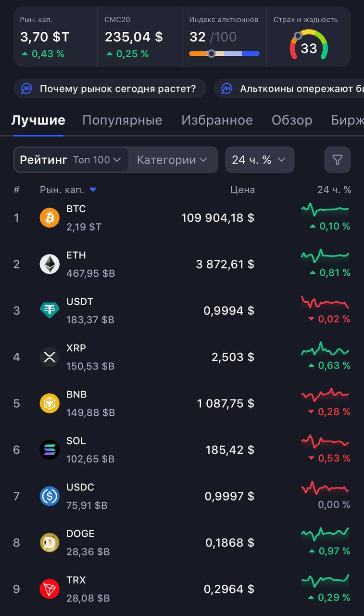
Task: Tap the Ethereum logo icon
Action: (50, 264)
